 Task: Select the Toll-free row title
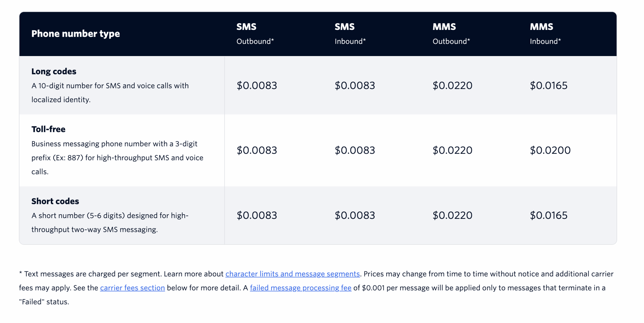pyautogui.click(x=48, y=129)
